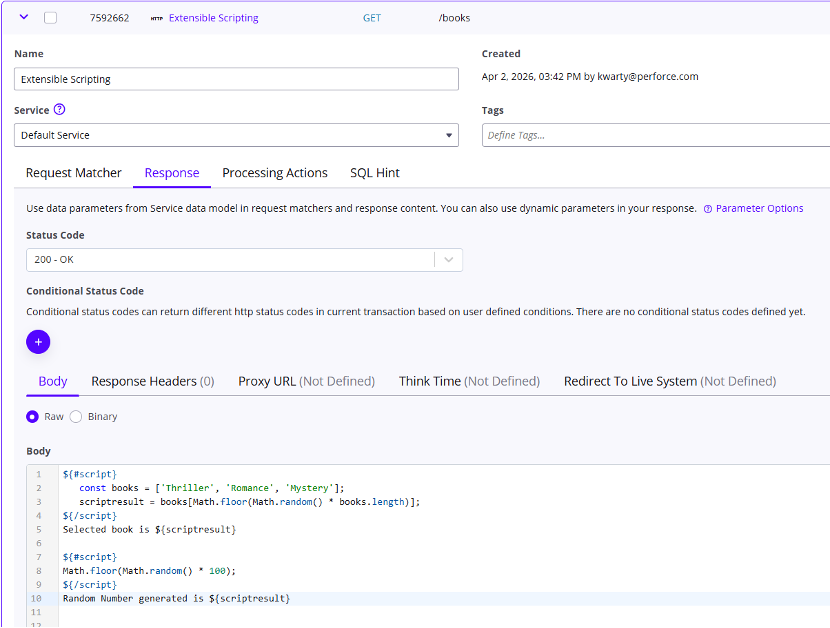Switch to the Request Matcher tab

tap(74, 173)
